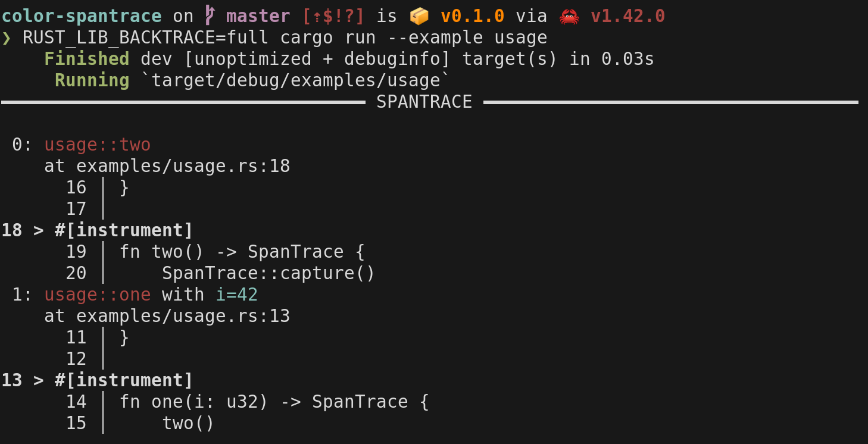Click the usage::two span name
The width and height of the screenshot is (868, 444).
(x=98, y=145)
